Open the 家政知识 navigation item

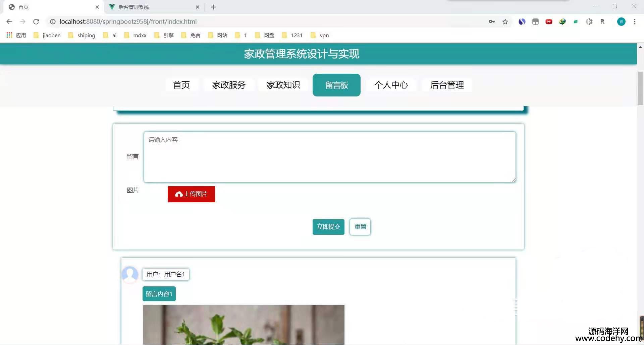point(283,85)
